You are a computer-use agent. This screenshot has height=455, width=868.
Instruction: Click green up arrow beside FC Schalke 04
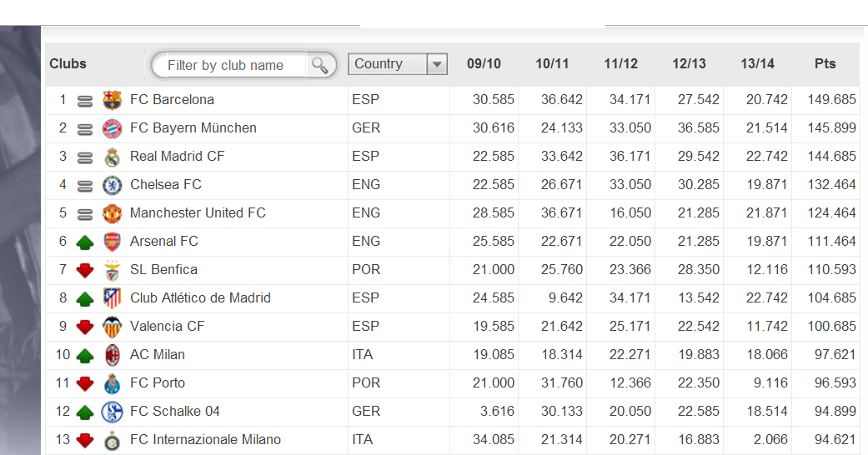85,412
